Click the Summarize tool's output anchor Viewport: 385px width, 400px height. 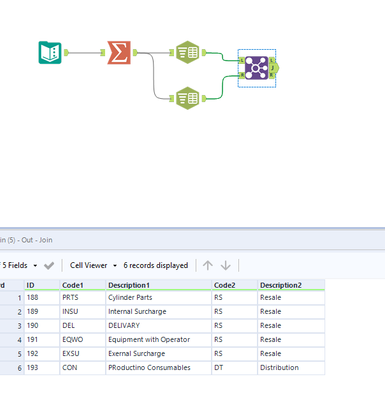pos(135,52)
